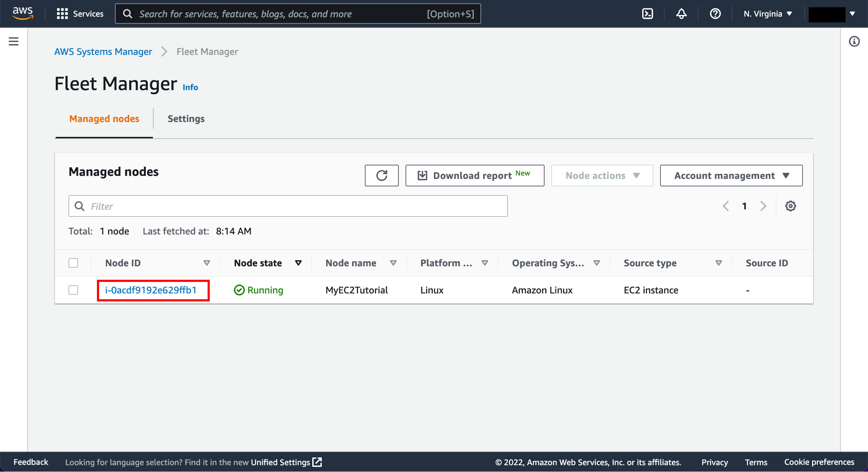Go to previous page of nodes
The height and width of the screenshot is (472, 868).
click(x=726, y=206)
